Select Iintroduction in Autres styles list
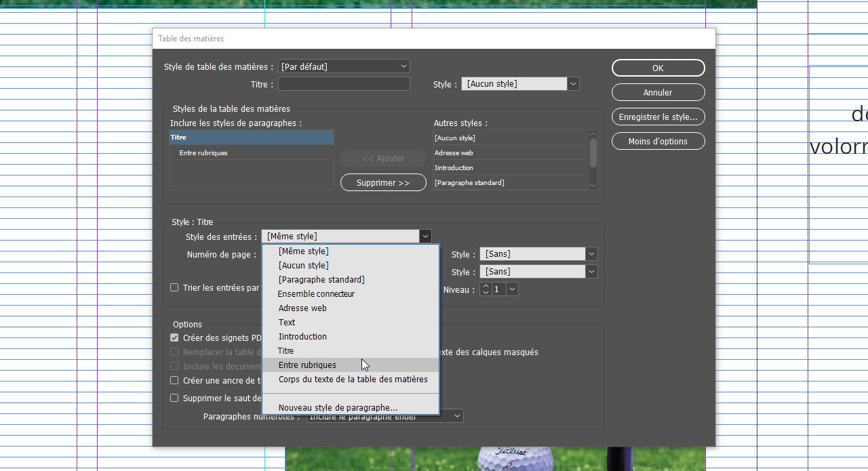This screenshot has width=868, height=471. 511,167
